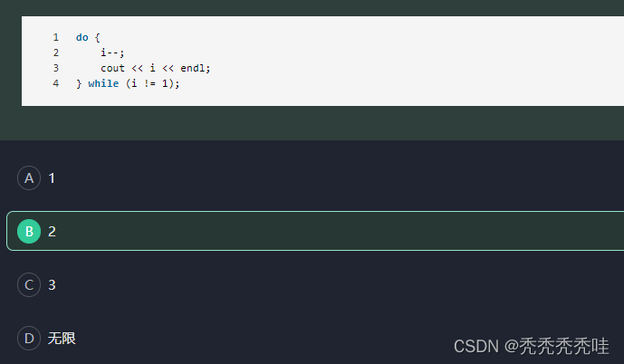Click the "while" keyword in code
The height and width of the screenshot is (364, 624).
pyautogui.click(x=103, y=83)
